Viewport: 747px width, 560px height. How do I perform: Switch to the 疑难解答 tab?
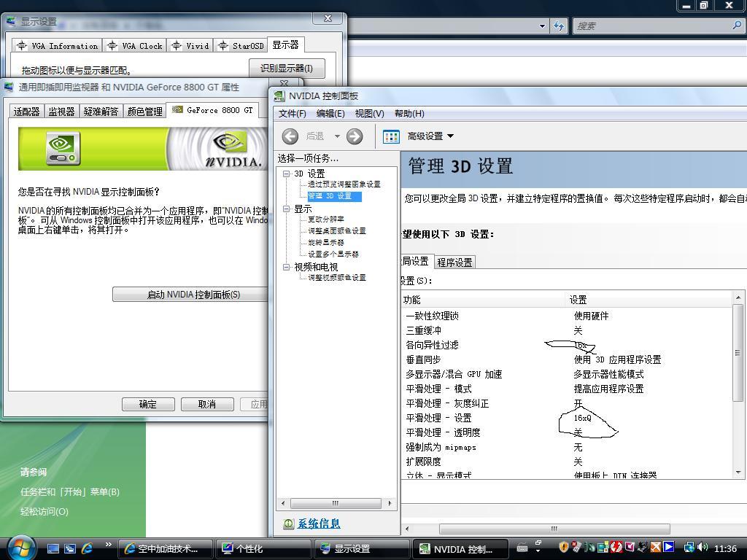101,112
